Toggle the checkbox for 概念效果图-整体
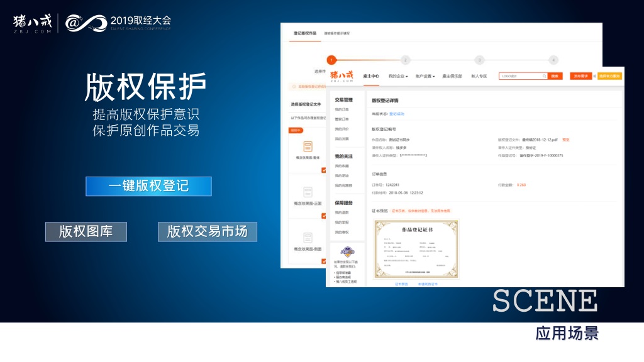 click(324, 170)
